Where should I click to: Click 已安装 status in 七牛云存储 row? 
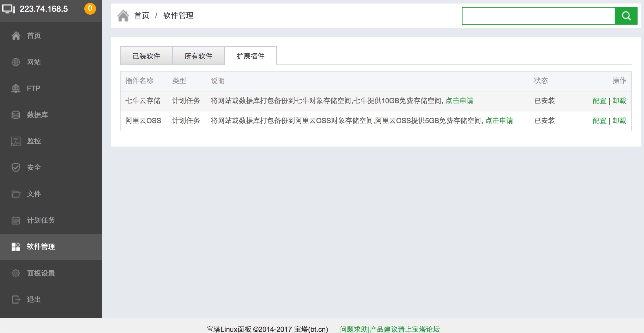544,101
